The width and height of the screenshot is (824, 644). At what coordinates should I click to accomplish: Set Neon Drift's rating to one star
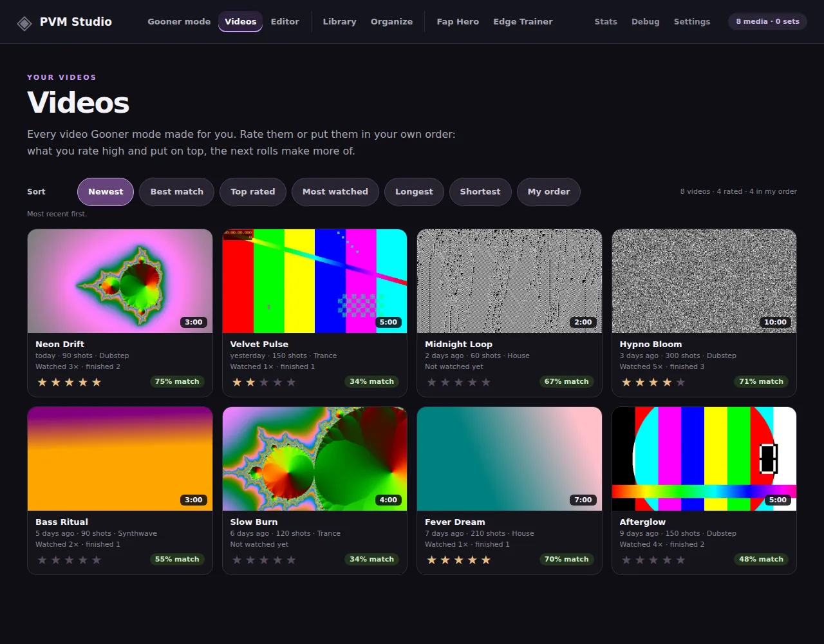click(42, 382)
